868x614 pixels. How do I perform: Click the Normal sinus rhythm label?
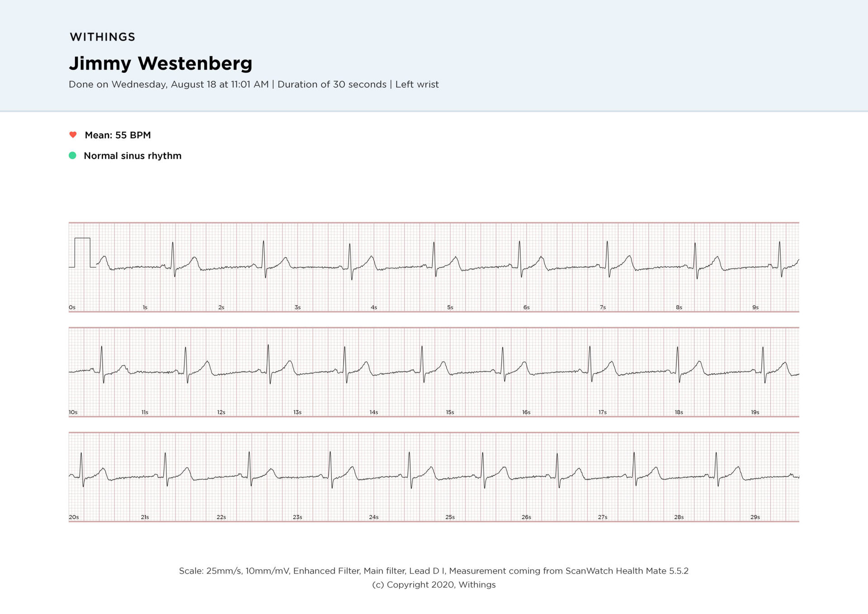tap(132, 156)
